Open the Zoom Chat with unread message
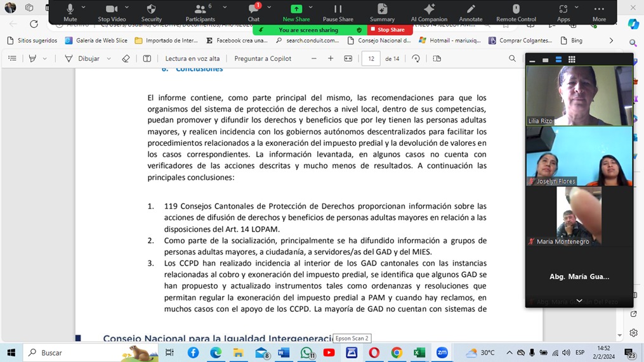 253,12
